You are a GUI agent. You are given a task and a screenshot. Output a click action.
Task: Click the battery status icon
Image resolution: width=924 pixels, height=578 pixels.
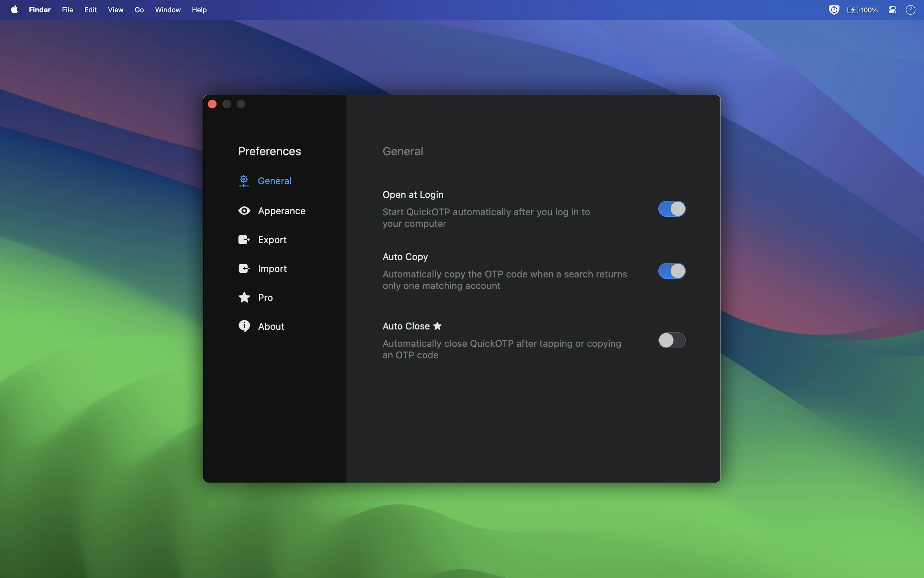pos(853,10)
